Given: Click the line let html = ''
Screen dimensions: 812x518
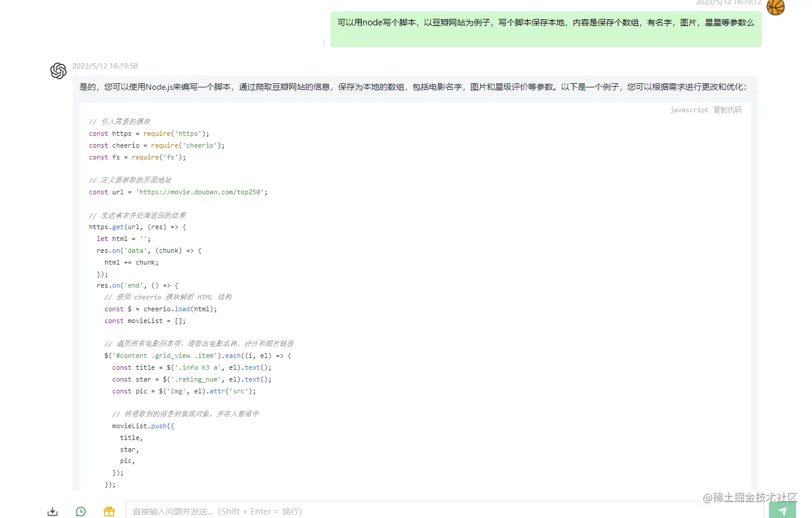Looking at the screenshot, I should pos(123,239).
